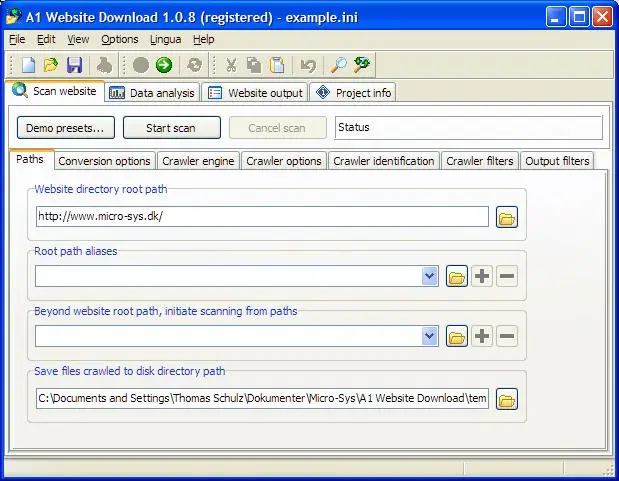The width and height of the screenshot is (619, 481).
Task: Click the magnifier search icon
Action: pyautogui.click(x=339, y=65)
